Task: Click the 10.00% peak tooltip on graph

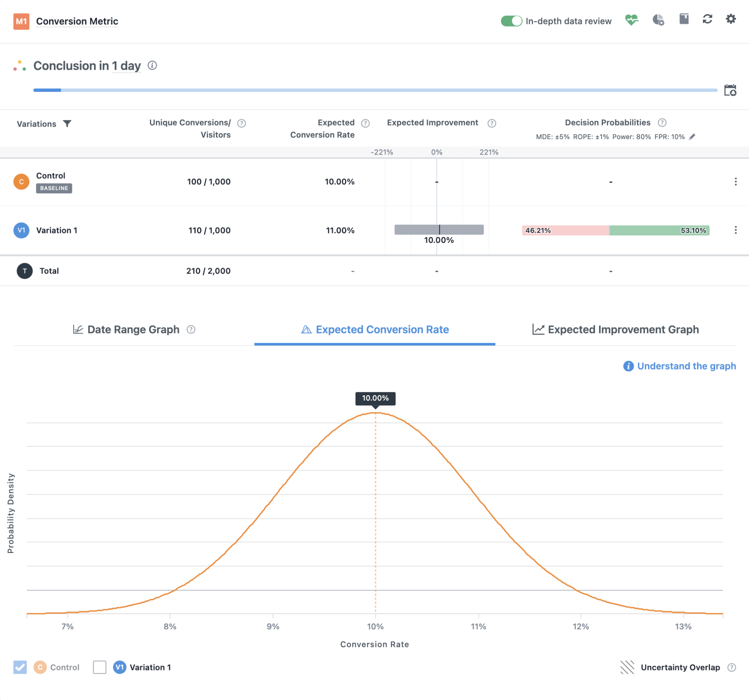Action: (375, 398)
